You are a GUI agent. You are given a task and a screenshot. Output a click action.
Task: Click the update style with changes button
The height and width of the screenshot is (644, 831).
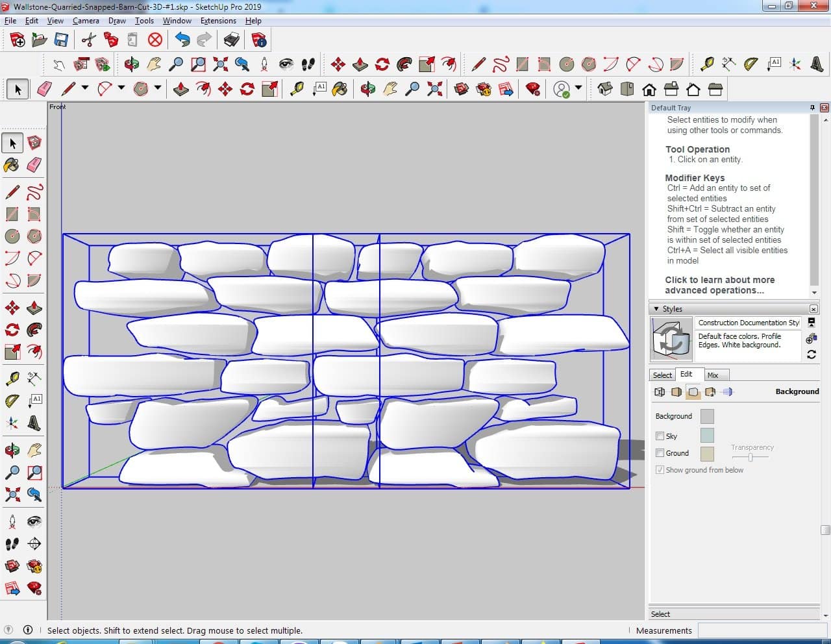click(x=812, y=354)
